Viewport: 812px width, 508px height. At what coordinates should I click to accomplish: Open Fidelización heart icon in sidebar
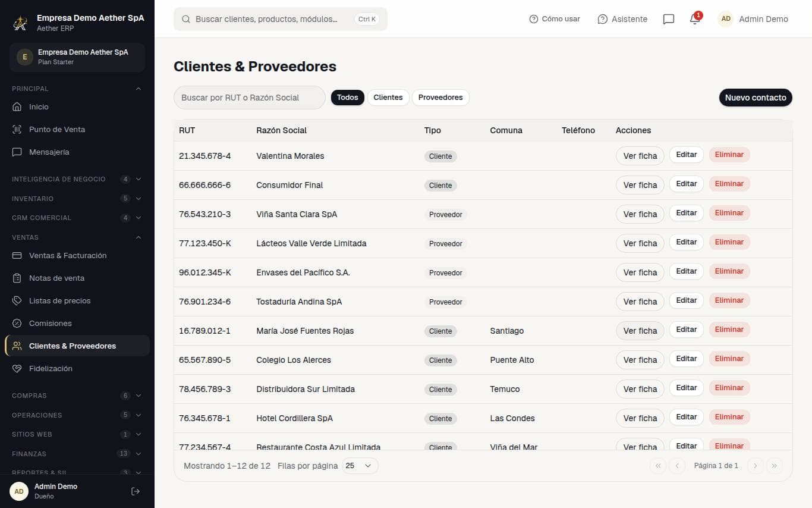pyautogui.click(x=17, y=369)
